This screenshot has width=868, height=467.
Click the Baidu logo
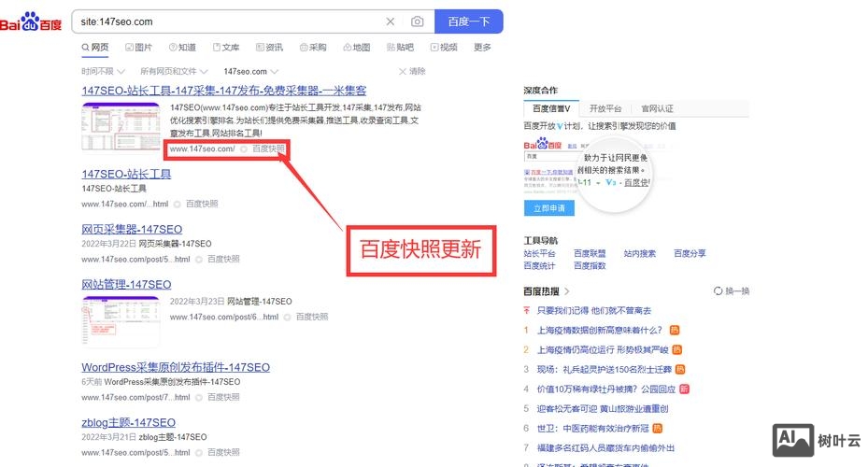[x=31, y=22]
